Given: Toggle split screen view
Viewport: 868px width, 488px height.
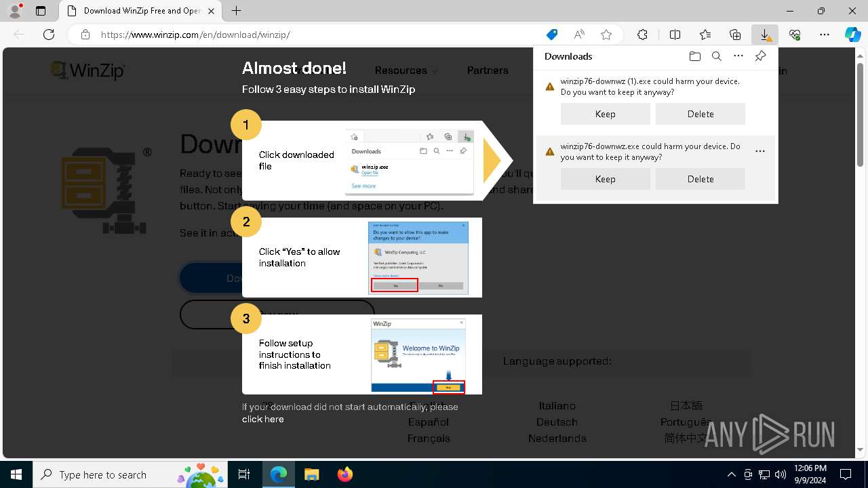Looking at the screenshot, I should pyautogui.click(x=675, y=35).
